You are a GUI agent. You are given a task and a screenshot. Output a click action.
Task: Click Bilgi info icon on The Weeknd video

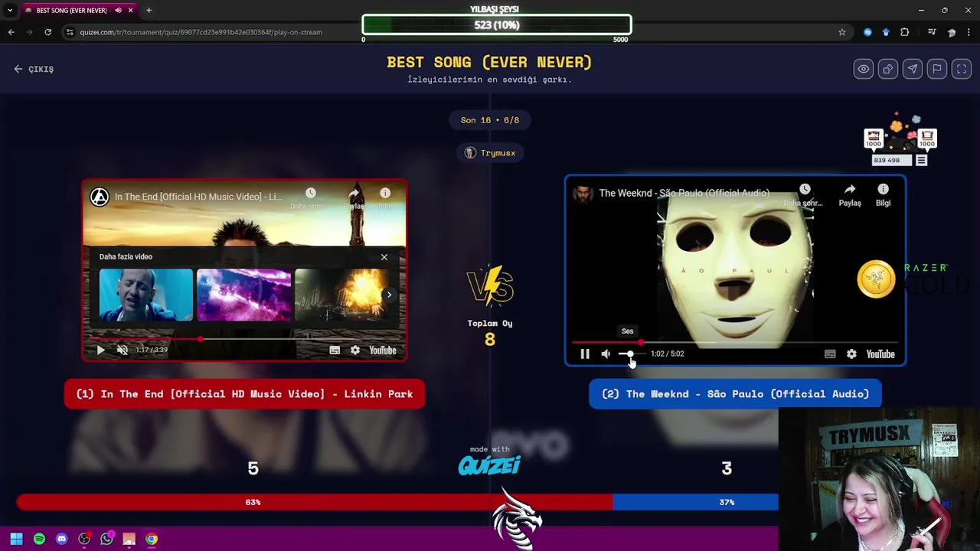click(883, 194)
